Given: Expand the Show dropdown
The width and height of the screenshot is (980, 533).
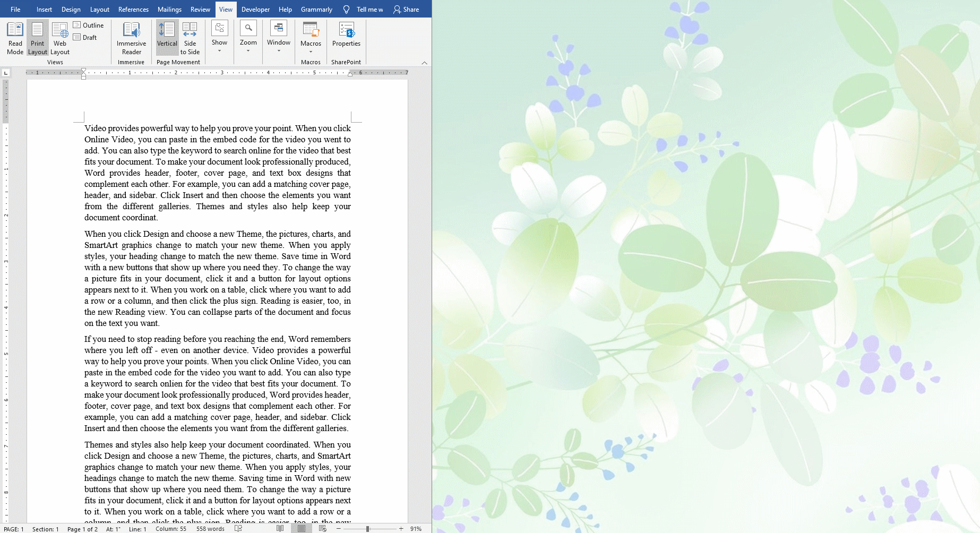Looking at the screenshot, I should pyautogui.click(x=219, y=37).
